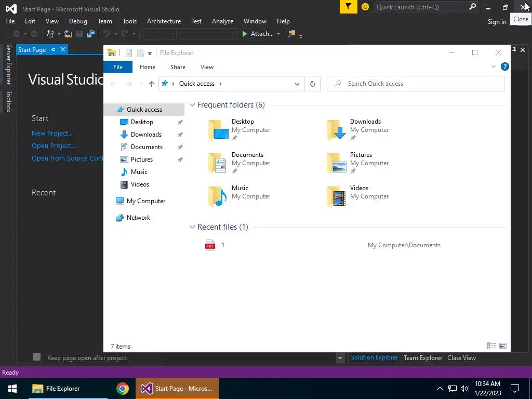This screenshot has height=399, width=532.
Task: Click the green Attach play icon
Action: point(244,34)
